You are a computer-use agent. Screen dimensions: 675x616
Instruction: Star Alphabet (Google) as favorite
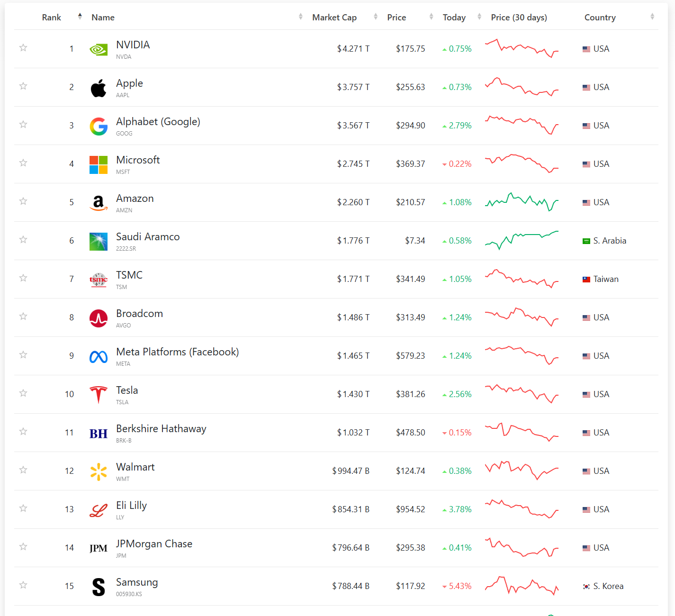pyautogui.click(x=23, y=124)
